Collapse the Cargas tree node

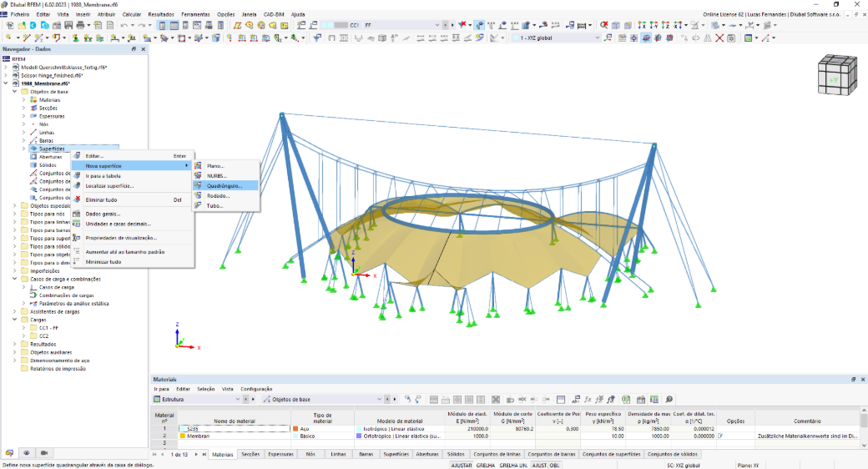15,320
